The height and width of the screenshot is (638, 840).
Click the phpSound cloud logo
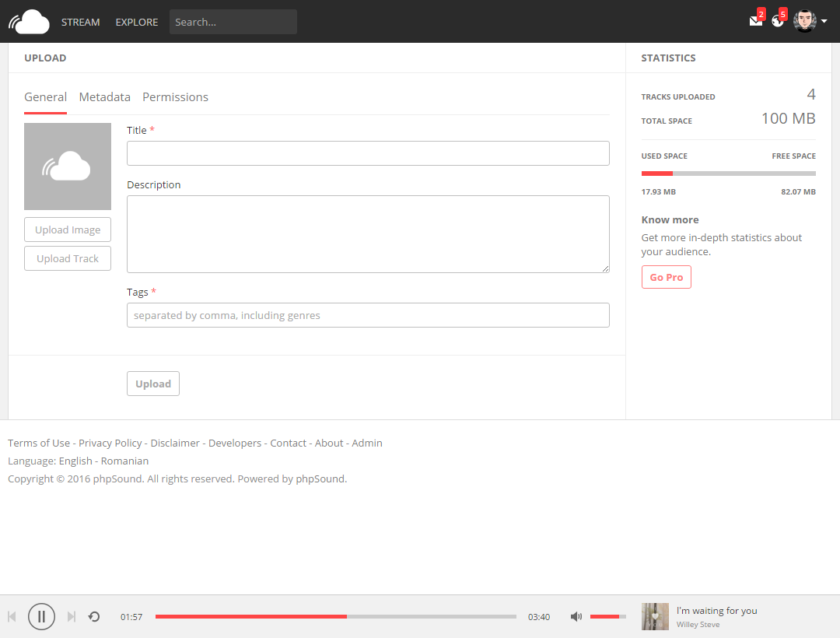tap(30, 22)
